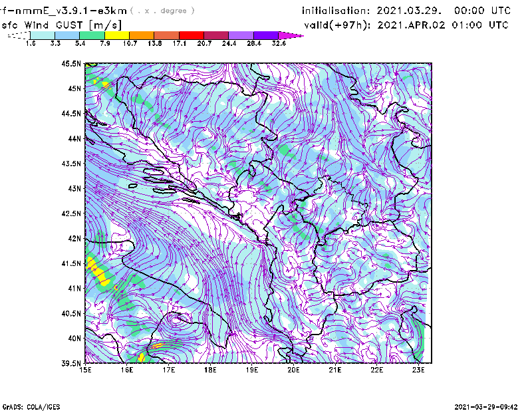Click the orange 10.7–13.8 legend swatch
532x411 pixels.
[142, 35]
